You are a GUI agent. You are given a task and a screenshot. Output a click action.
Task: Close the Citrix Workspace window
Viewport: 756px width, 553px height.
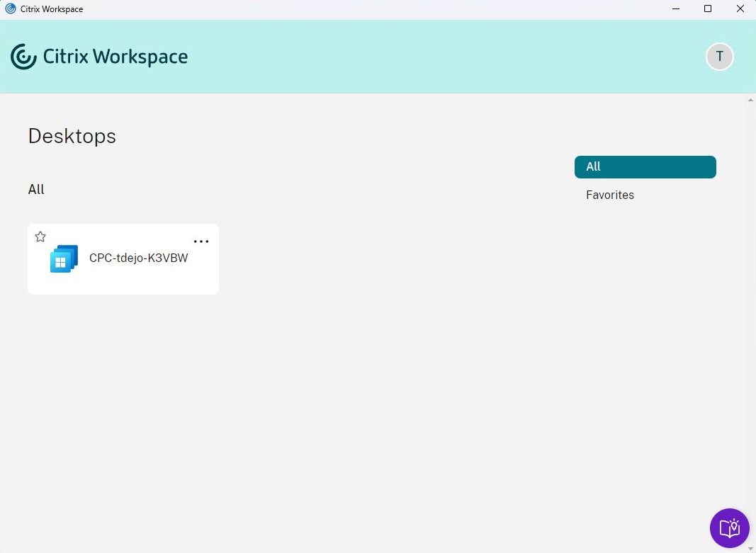740,8
